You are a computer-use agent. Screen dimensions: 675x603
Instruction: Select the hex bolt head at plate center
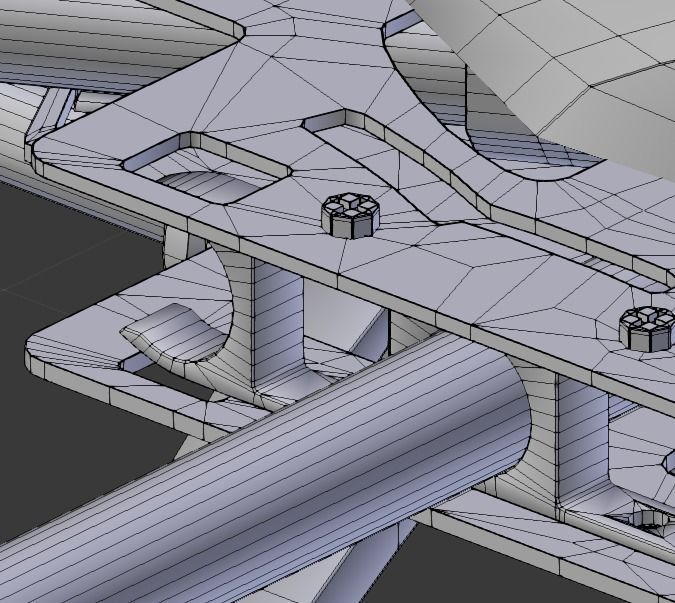click(x=351, y=216)
